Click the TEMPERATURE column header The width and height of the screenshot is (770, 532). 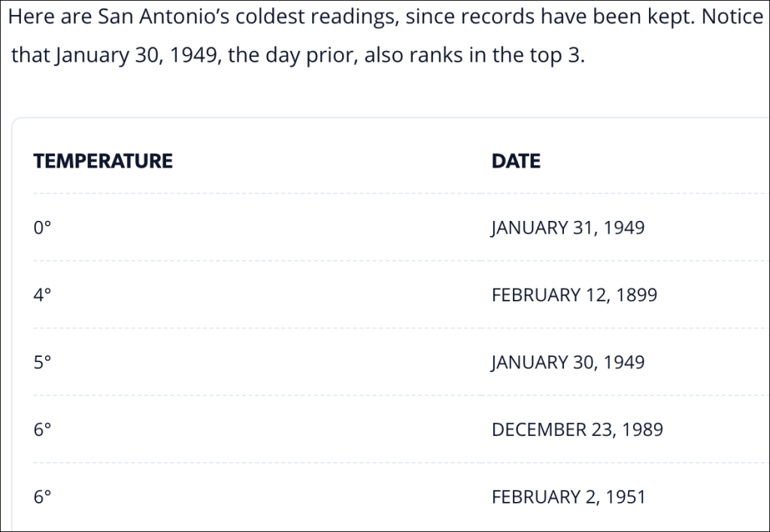tap(103, 161)
